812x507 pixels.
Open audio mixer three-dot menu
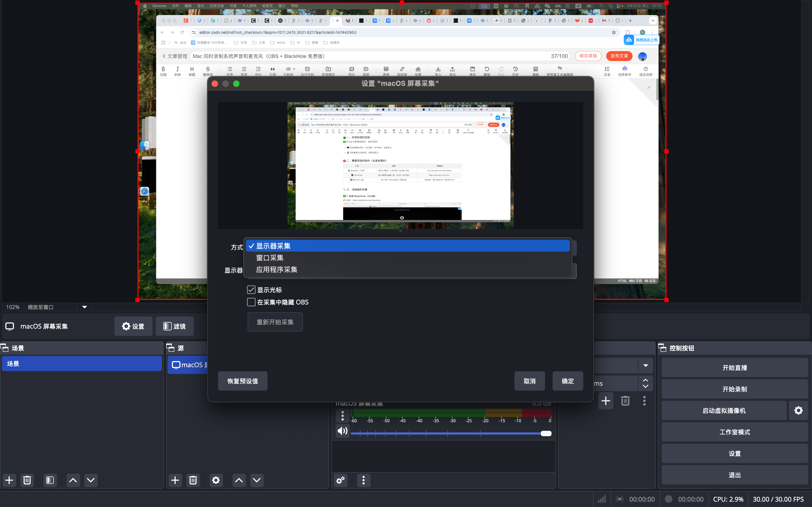(x=363, y=480)
